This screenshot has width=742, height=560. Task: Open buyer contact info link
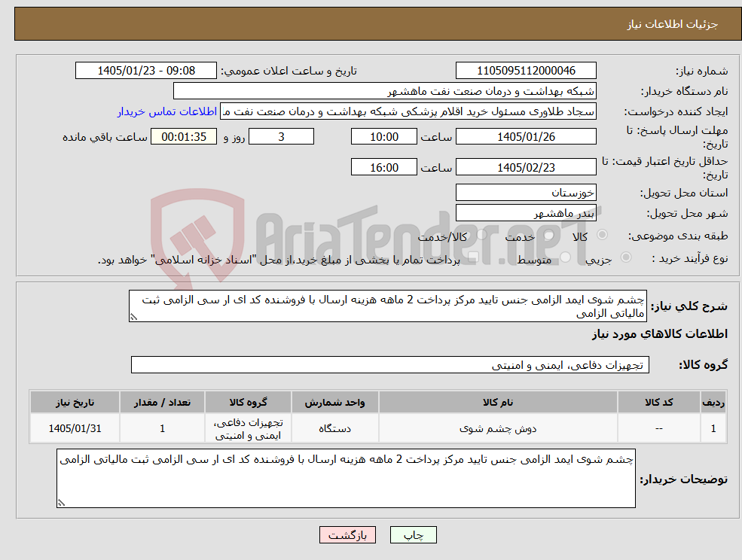click(x=167, y=111)
